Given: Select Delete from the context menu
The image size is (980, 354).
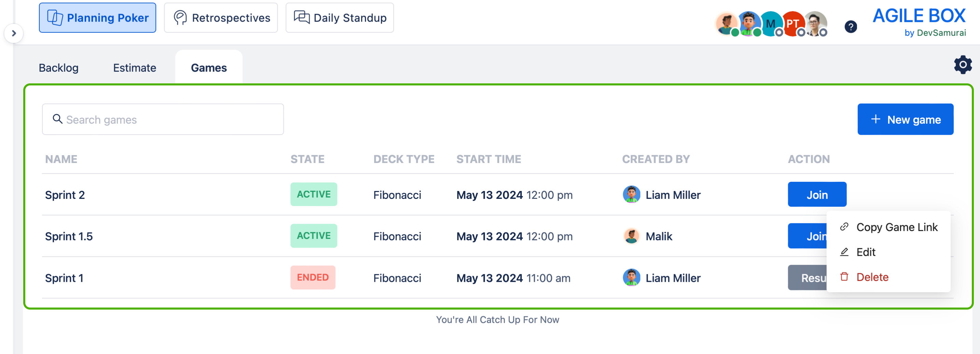Looking at the screenshot, I should click(872, 277).
